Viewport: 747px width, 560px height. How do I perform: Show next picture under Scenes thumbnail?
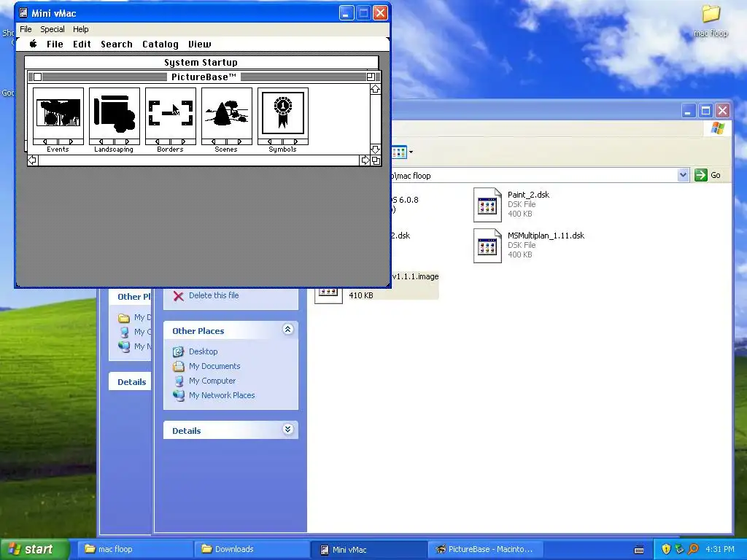point(240,142)
